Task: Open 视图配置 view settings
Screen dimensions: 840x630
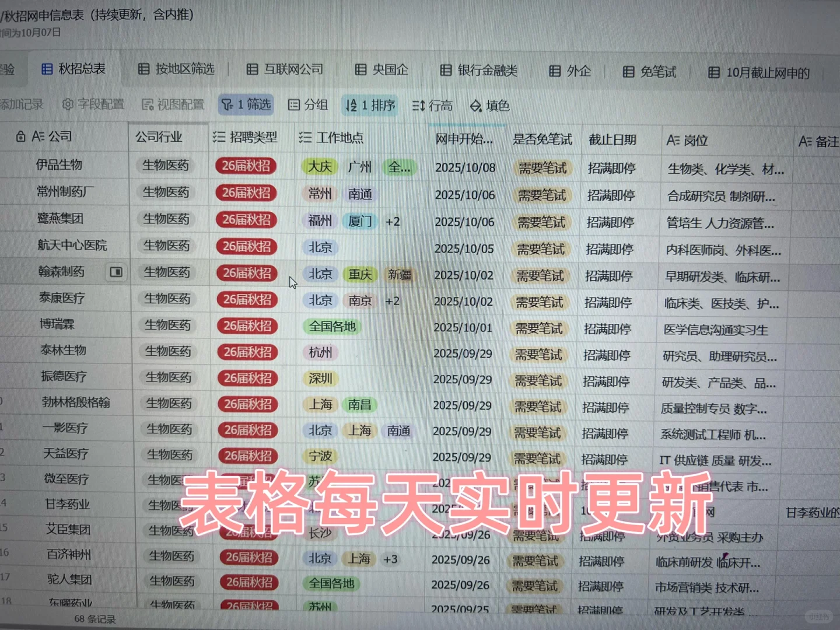Action: (173, 104)
